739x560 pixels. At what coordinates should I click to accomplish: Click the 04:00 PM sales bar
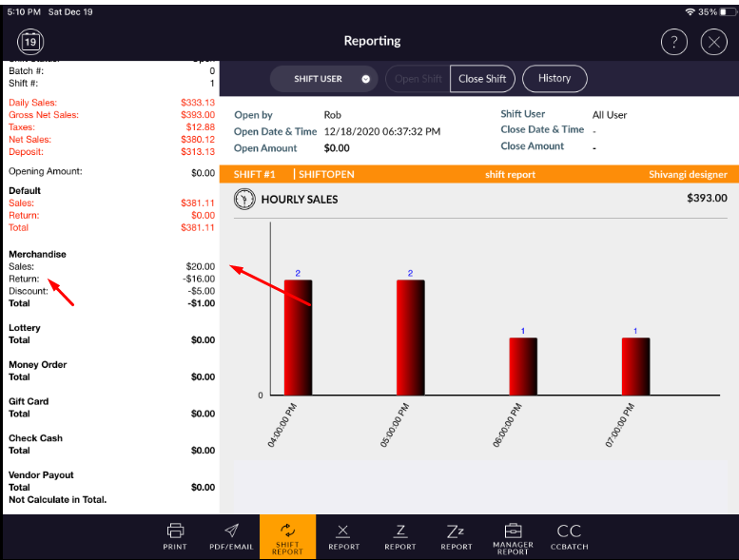tap(298, 338)
